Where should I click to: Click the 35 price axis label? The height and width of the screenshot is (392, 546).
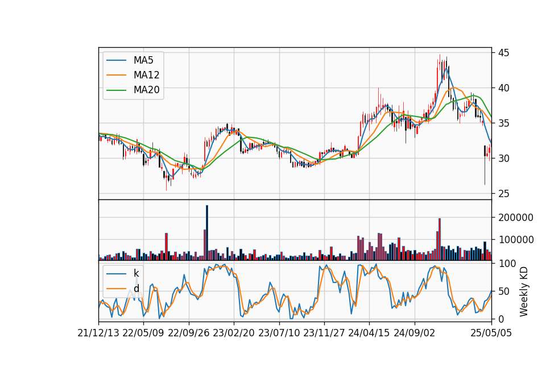point(503,123)
